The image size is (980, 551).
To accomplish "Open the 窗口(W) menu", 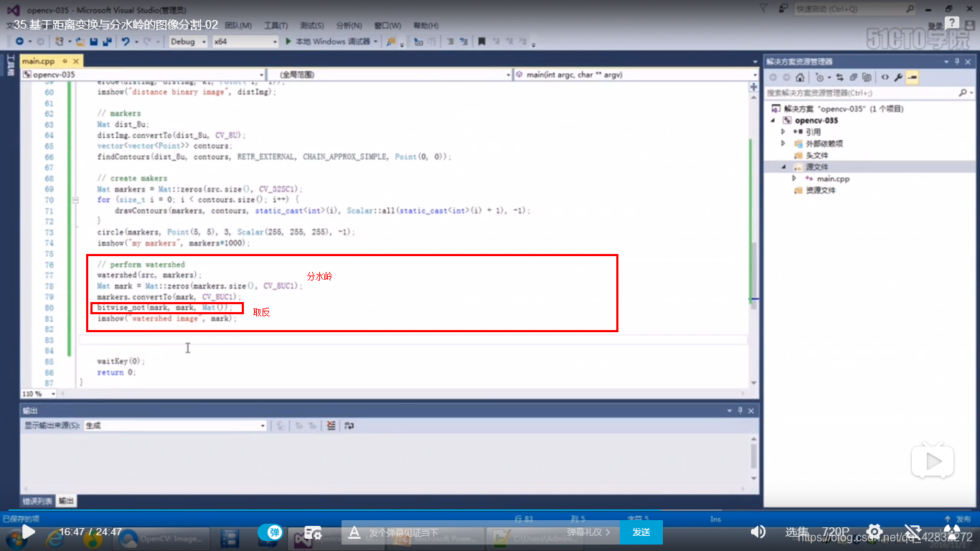I will 387,25.
